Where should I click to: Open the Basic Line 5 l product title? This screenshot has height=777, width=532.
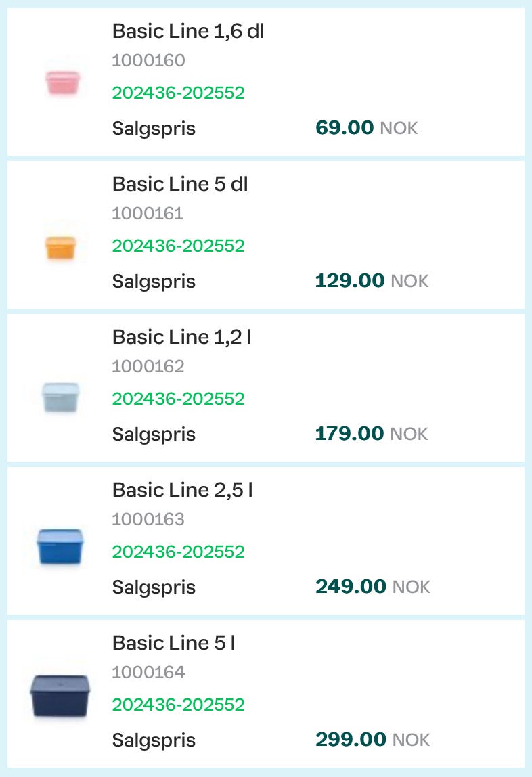[x=174, y=643]
